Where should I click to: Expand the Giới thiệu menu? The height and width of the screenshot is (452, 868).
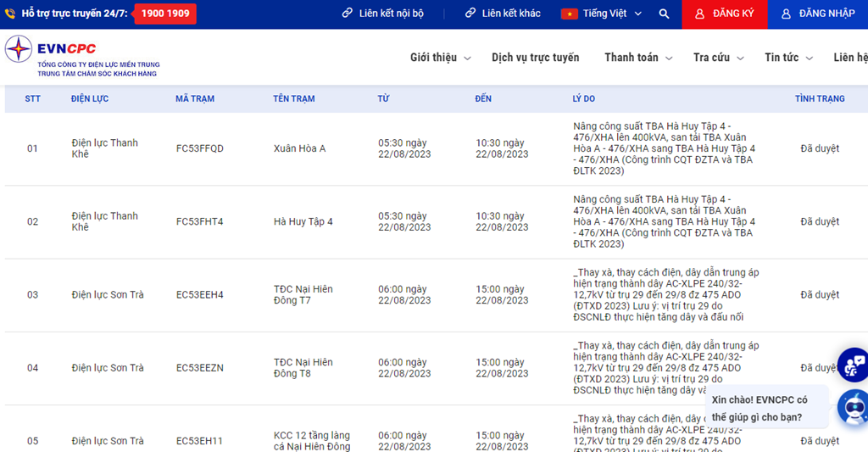coord(440,58)
